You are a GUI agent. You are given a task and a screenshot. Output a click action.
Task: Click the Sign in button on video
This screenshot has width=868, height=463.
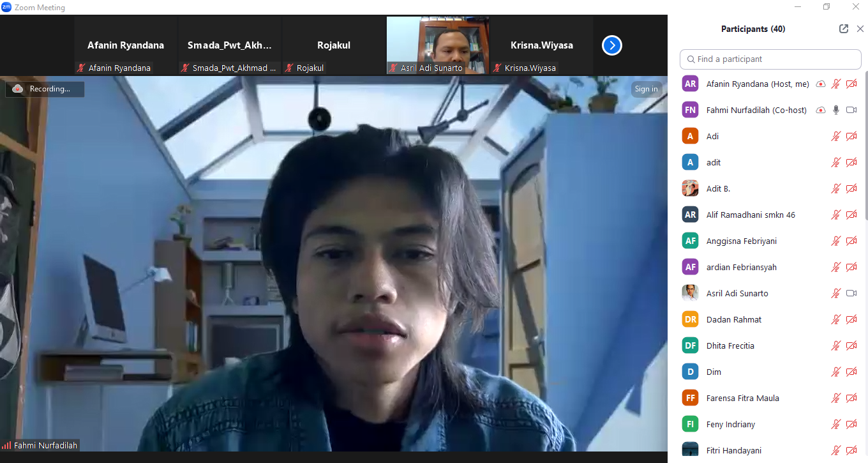tap(646, 89)
